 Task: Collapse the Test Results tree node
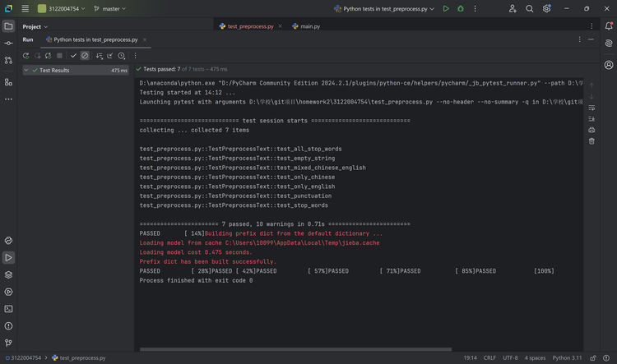[x=26, y=71]
